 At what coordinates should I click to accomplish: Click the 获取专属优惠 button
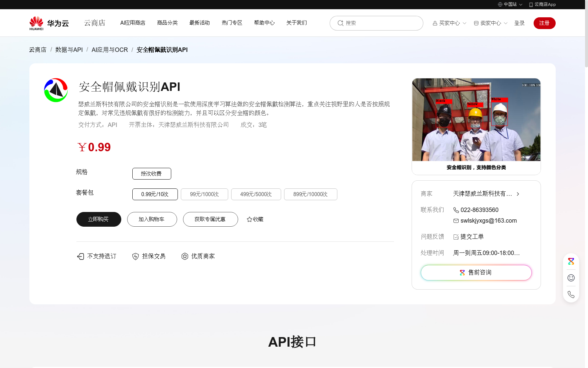[211, 219]
